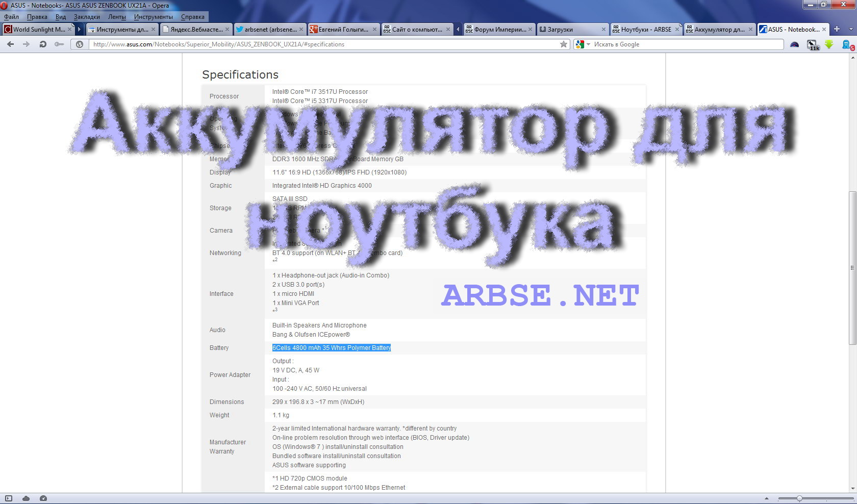Image resolution: width=857 pixels, height=504 pixels.
Task: Expand the tab stack arrow after World Sunlight
Action: coord(79,30)
